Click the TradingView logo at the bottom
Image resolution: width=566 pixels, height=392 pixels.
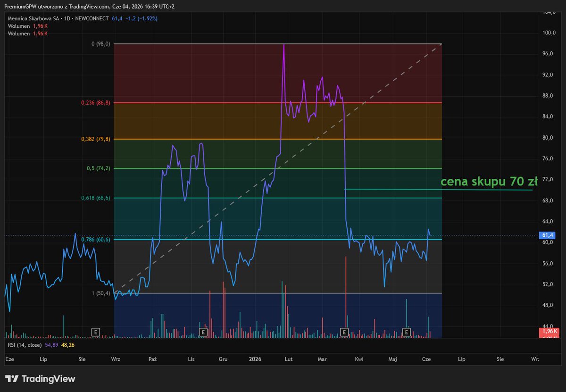coord(40,379)
